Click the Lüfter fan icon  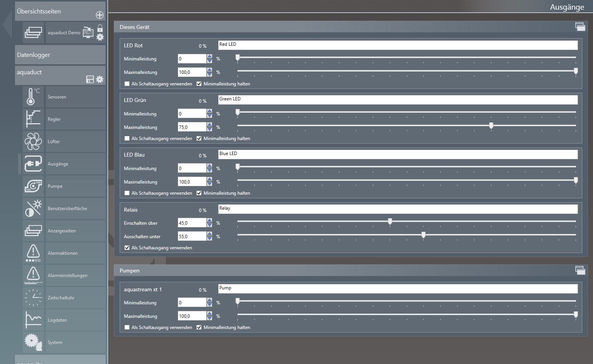coord(33,141)
